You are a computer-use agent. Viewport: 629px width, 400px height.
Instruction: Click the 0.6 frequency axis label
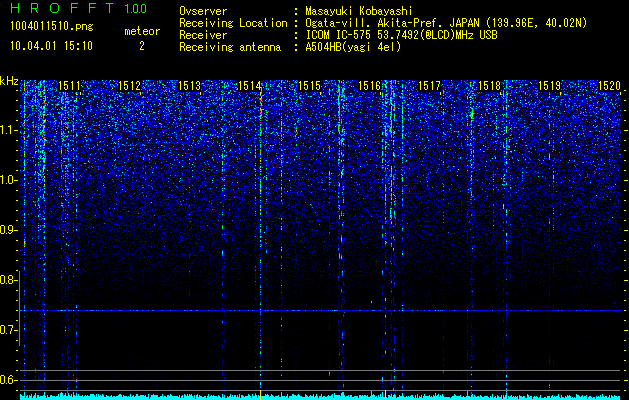[9, 380]
